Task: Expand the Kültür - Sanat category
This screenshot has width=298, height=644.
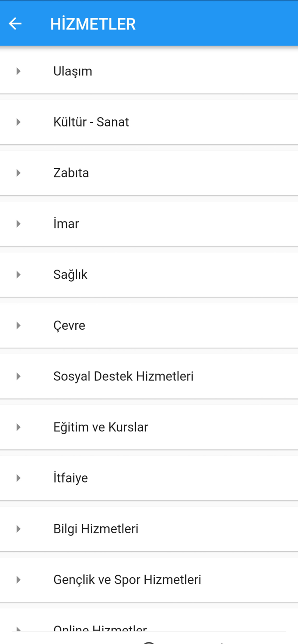Action: 91,122
